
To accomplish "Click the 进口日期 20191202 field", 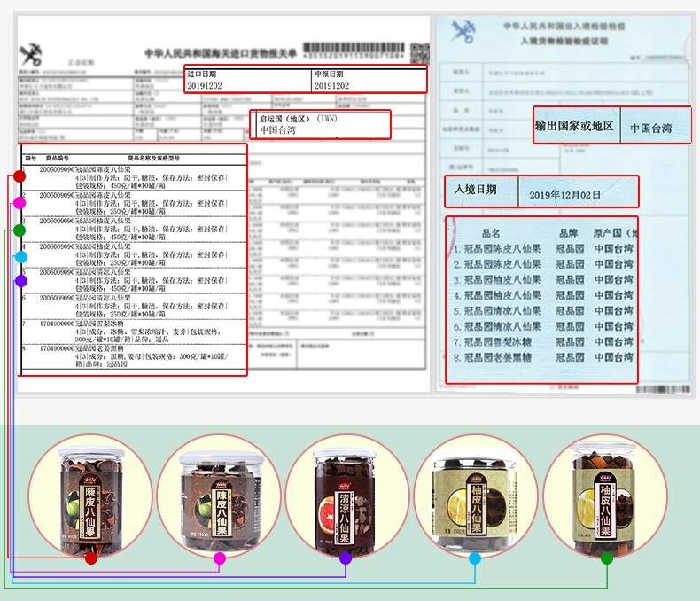I will point(245,80).
